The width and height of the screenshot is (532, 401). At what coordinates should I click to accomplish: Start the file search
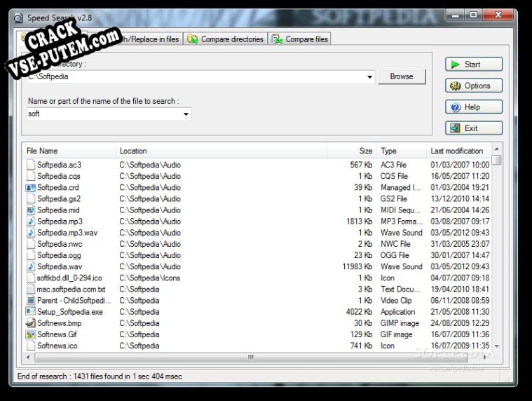pos(474,64)
